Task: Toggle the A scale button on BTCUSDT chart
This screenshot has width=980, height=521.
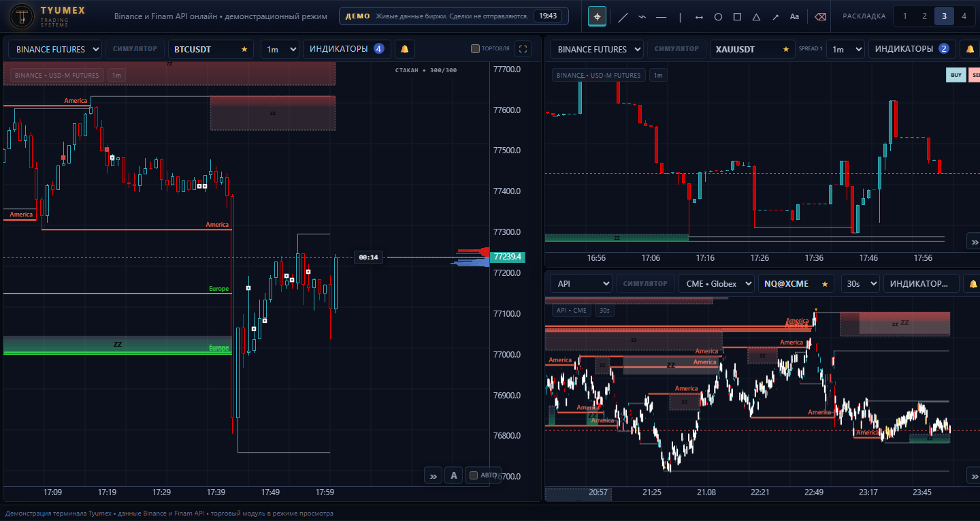Action: pos(454,476)
